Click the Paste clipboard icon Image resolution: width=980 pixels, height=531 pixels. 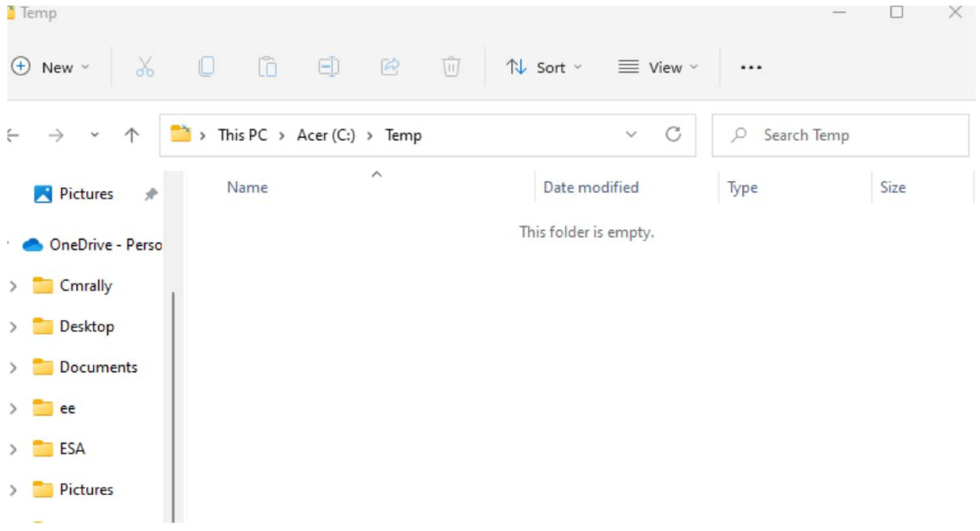267,67
